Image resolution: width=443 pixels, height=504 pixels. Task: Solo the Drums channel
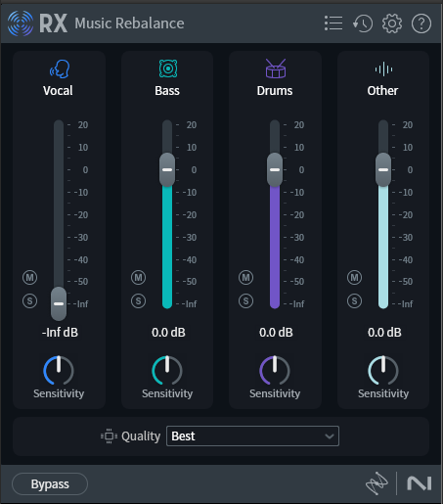click(x=245, y=300)
